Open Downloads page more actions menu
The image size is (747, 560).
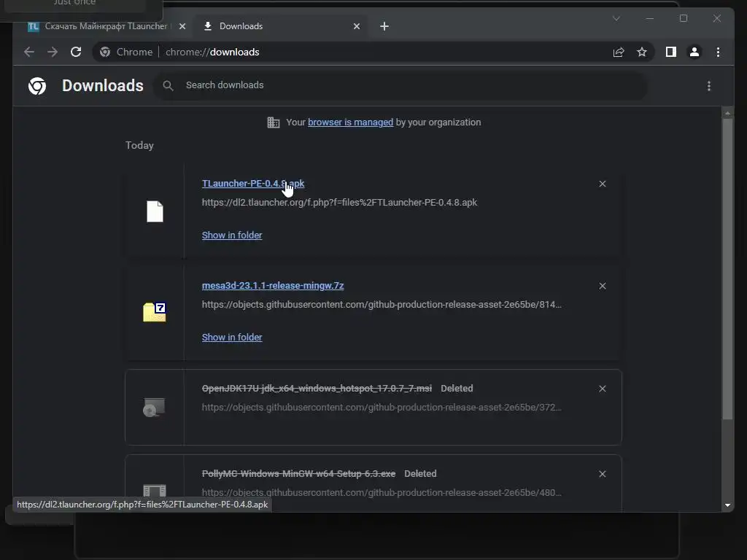[x=709, y=86]
